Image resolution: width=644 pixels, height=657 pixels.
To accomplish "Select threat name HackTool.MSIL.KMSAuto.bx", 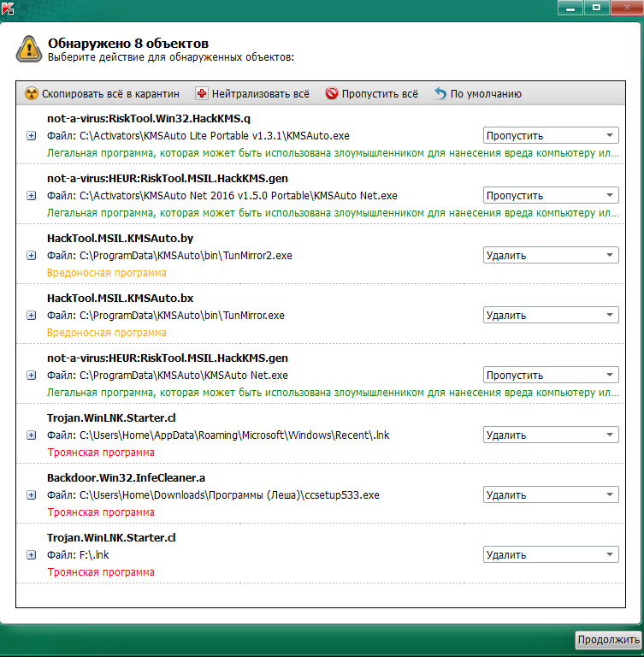I will (121, 299).
